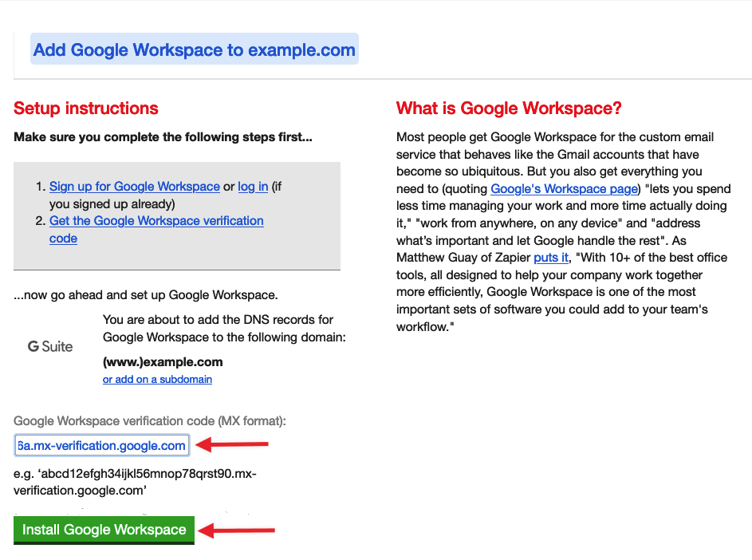Visit the "Google's Workspace page" link

point(565,188)
